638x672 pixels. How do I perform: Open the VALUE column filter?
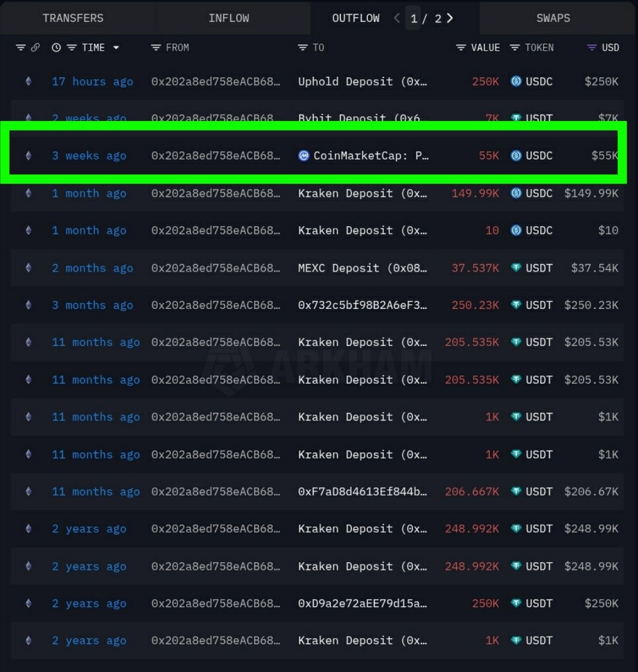coord(461,48)
